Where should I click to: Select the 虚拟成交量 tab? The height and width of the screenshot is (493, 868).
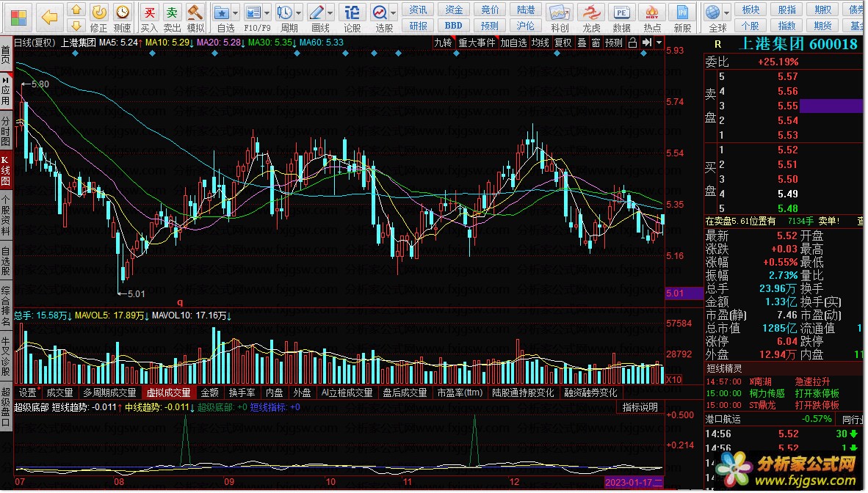[168, 392]
